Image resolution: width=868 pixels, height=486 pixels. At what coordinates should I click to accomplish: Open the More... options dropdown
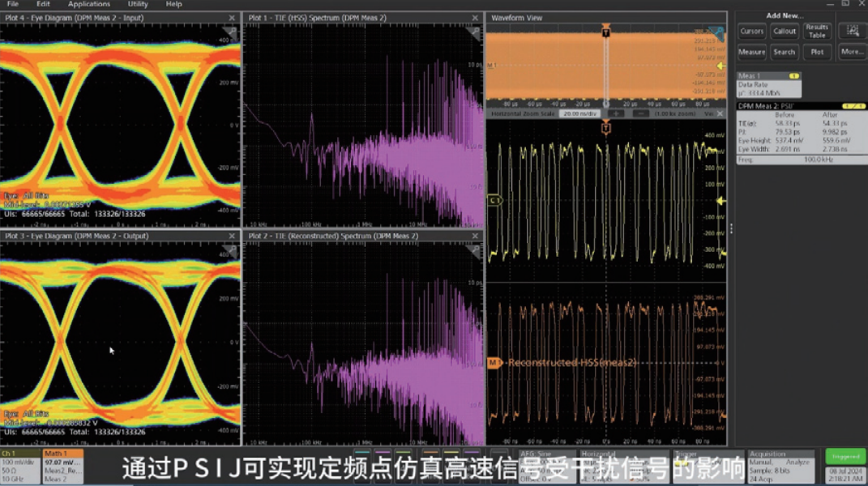tap(852, 52)
